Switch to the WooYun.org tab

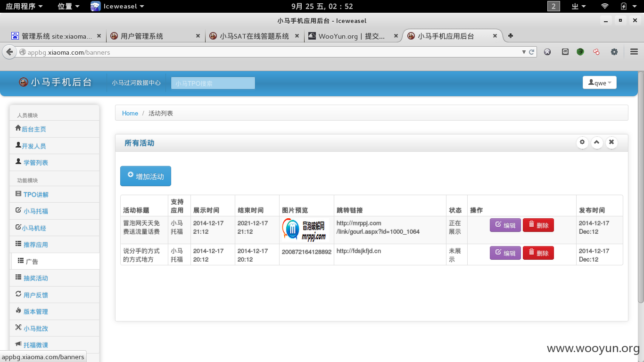tap(353, 36)
